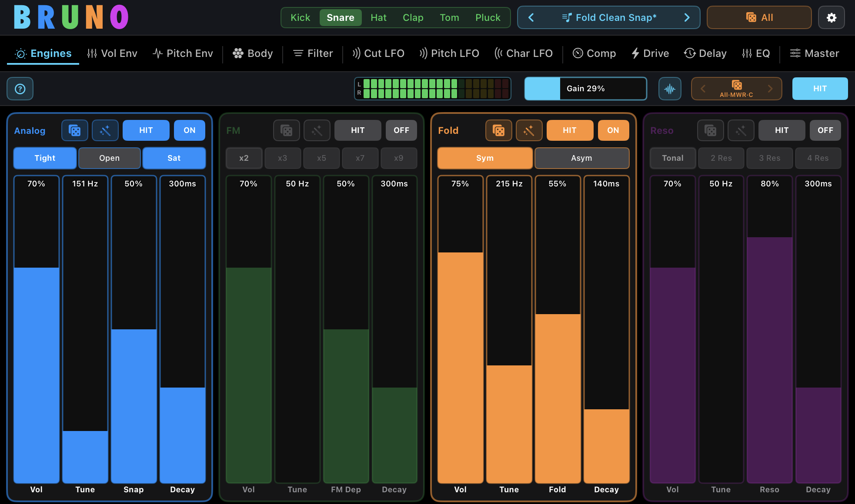The image size is (855, 504).
Task: Click the FM engine magic wand icon
Action: pos(317,130)
